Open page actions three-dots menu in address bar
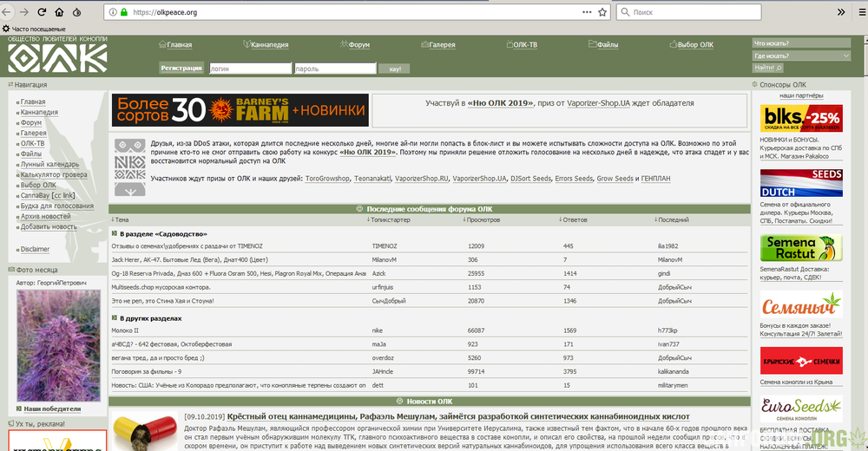Image resolution: width=868 pixels, height=451 pixels. (587, 12)
